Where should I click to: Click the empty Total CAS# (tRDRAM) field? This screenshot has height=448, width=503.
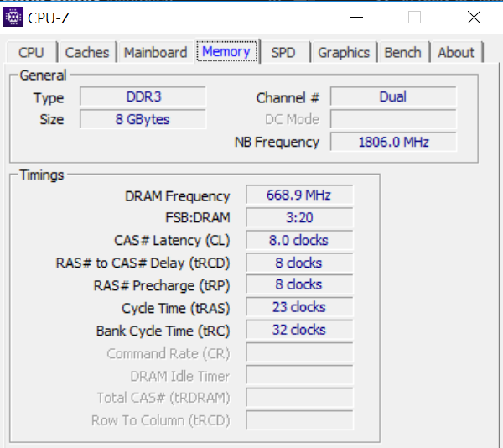pyautogui.click(x=299, y=398)
